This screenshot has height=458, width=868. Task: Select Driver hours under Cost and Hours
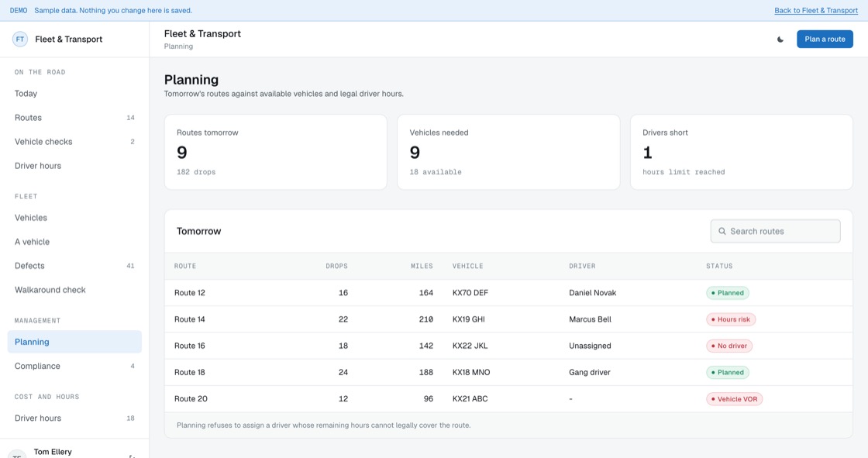pyautogui.click(x=74, y=418)
